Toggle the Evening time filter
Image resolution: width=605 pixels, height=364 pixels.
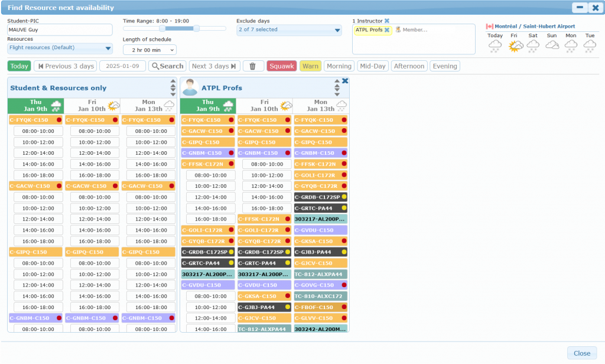coord(444,66)
